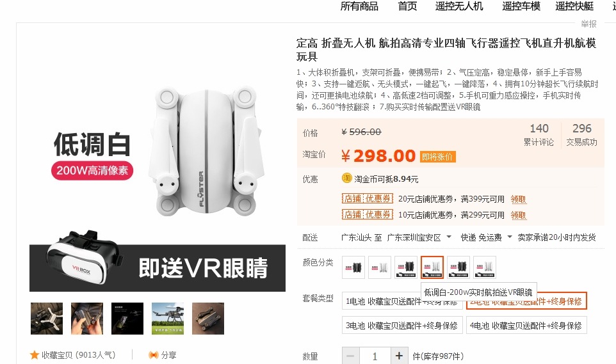Go to the 遥控车模 category tab

tap(521, 6)
